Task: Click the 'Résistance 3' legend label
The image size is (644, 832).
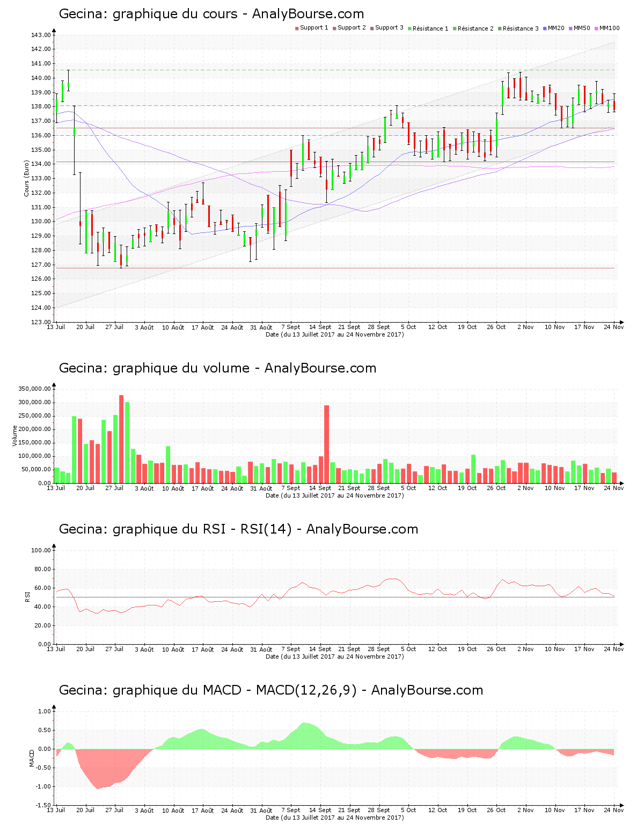Action: point(521,28)
